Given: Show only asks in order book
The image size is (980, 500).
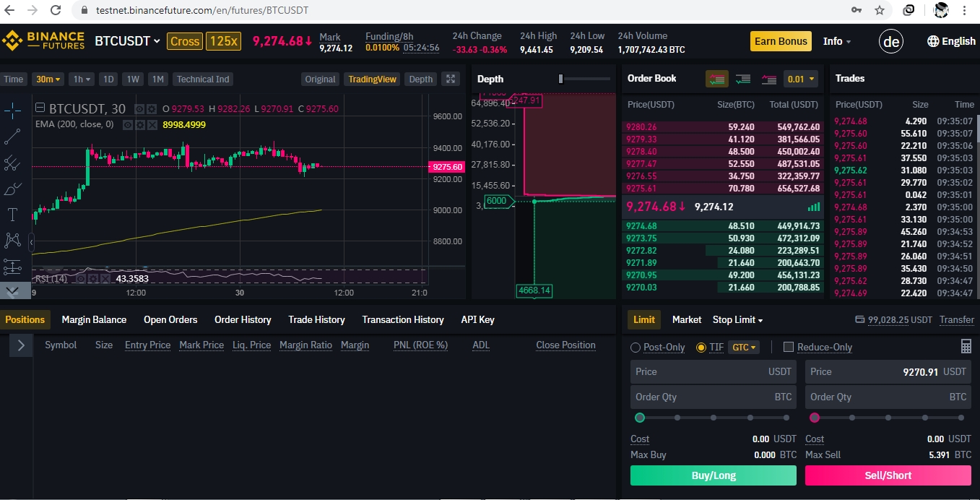Looking at the screenshot, I should (x=768, y=79).
